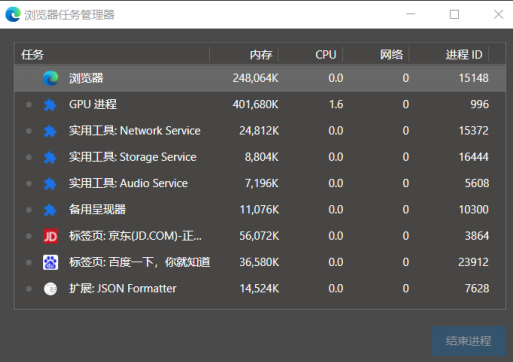Screen dimensions: 513x362
Task: Click the JSON Formatter extension icon
Action: tap(50, 289)
